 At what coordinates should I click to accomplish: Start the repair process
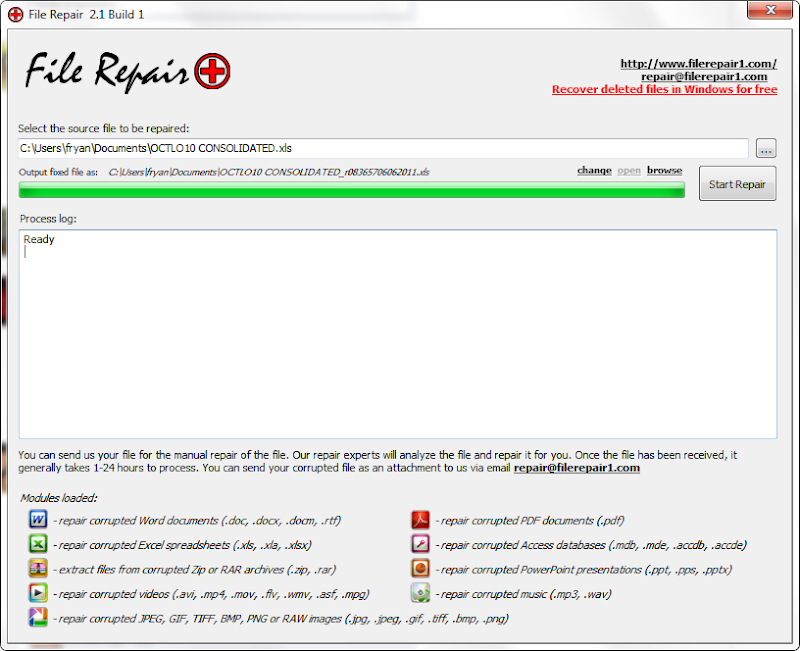click(737, 184)
